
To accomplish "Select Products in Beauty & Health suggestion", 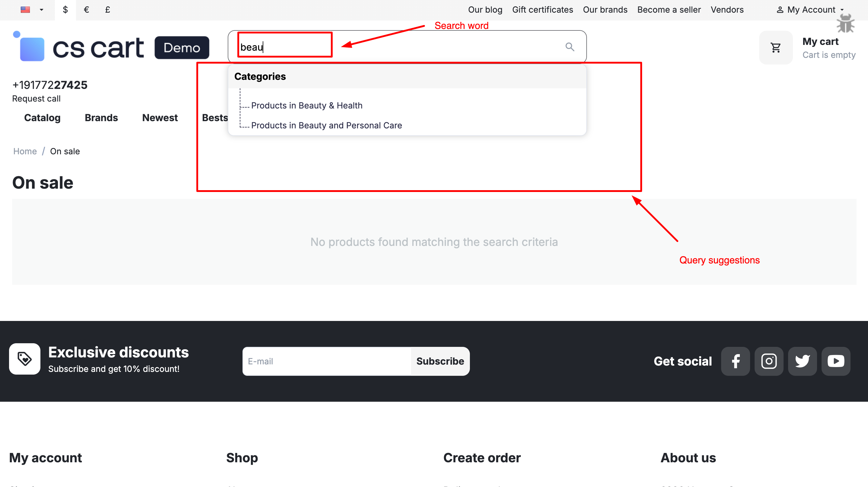I will (307, 105).
